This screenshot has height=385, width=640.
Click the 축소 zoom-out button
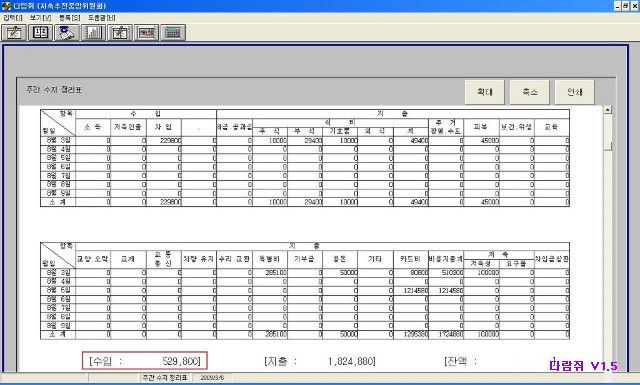[x=530, y=92]
